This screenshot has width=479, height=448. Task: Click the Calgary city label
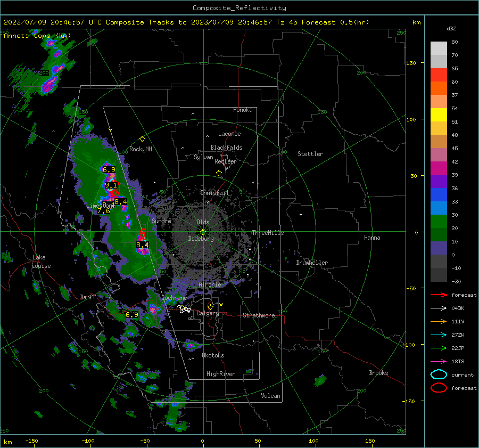point(208,313)
